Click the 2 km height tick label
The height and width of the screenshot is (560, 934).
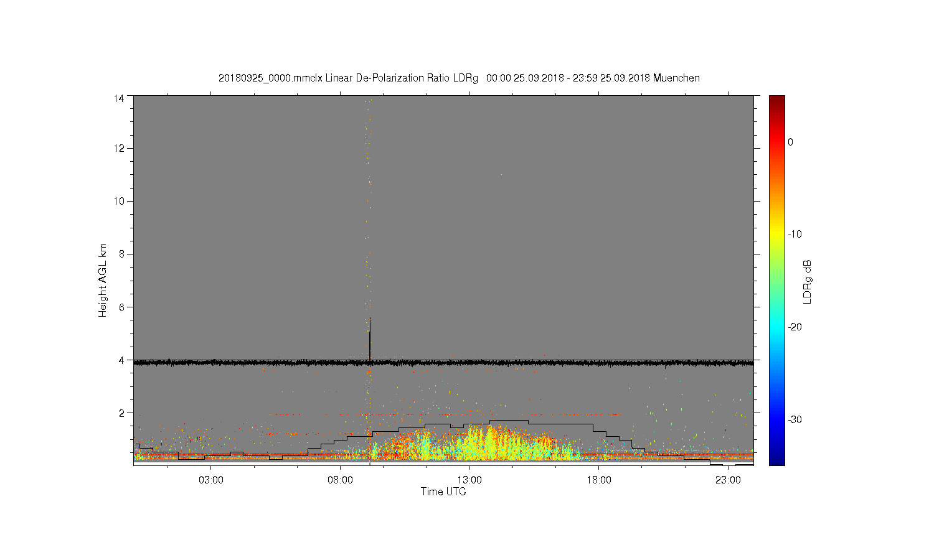pos(121,413)
